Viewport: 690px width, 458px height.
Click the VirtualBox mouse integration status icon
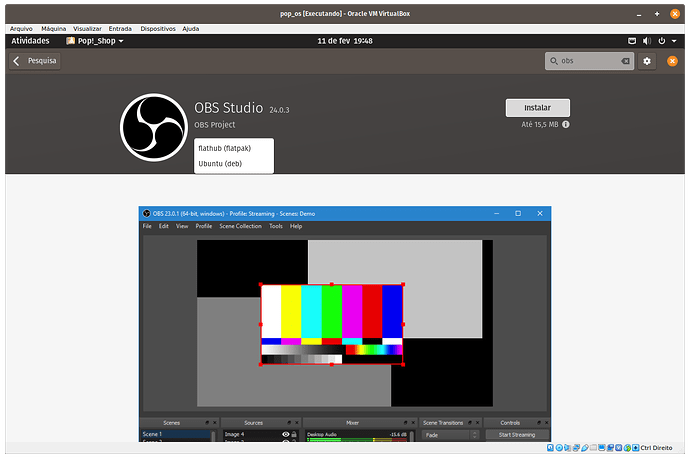click(627, 447)
